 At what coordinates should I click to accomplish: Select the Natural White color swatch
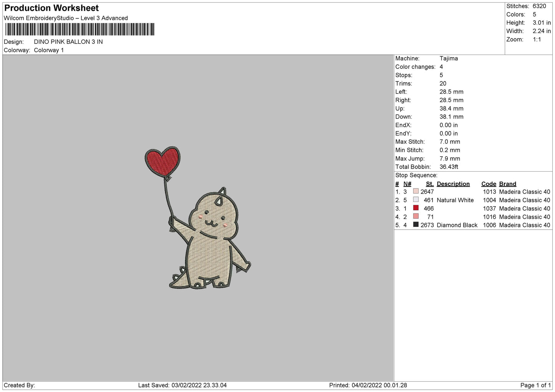point(416,200)
